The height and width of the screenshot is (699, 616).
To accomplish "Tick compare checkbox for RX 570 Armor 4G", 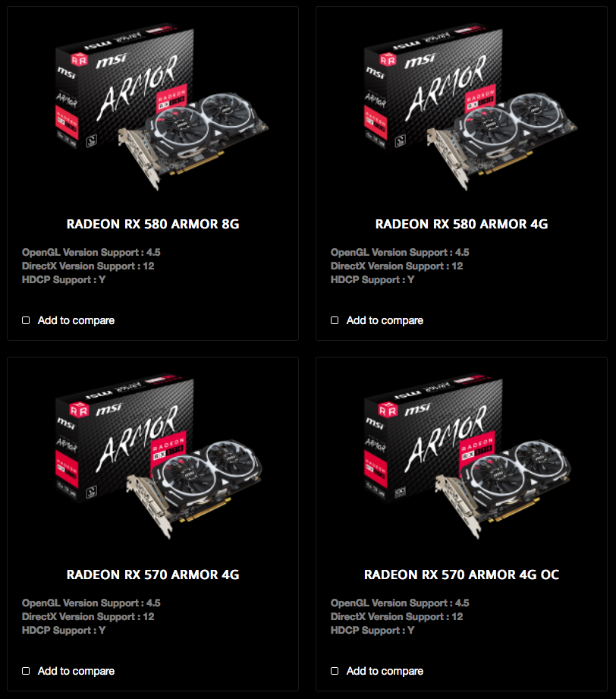I will click(26, 671).
